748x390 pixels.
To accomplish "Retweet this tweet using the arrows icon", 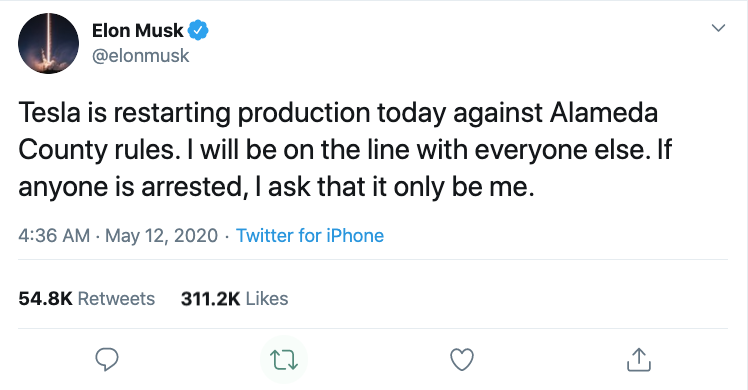I will tap(284, 360).
